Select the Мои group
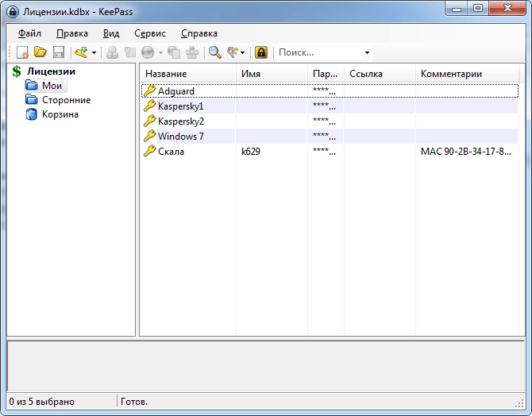Image resolution: width=532 pixels, height=416 pixels. [x=52, y=86]
